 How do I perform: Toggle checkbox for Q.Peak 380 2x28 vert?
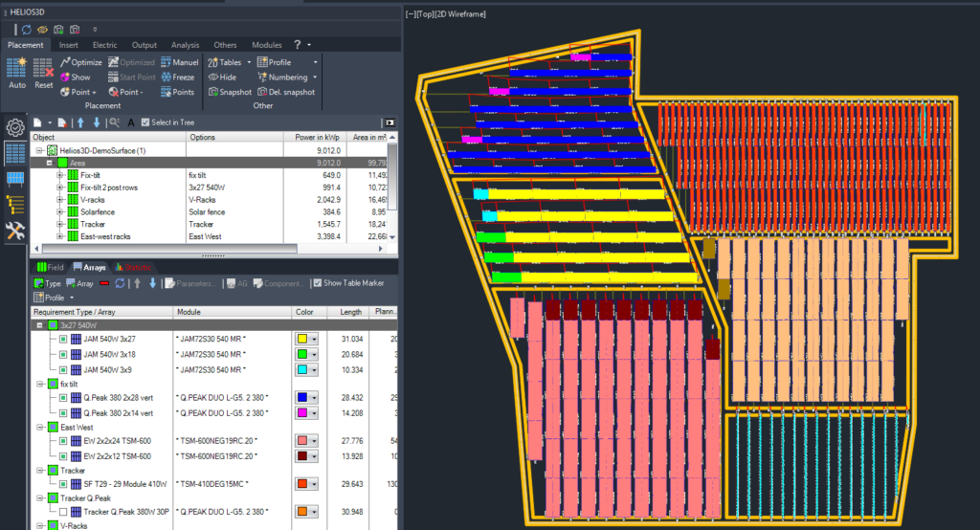pyautogui.click(x=63, y=398)
